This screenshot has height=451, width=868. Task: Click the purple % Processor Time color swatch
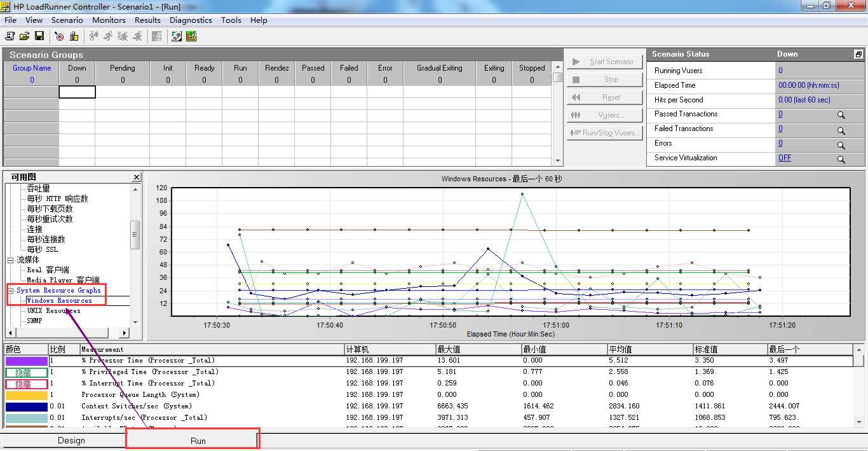point(27,361)
